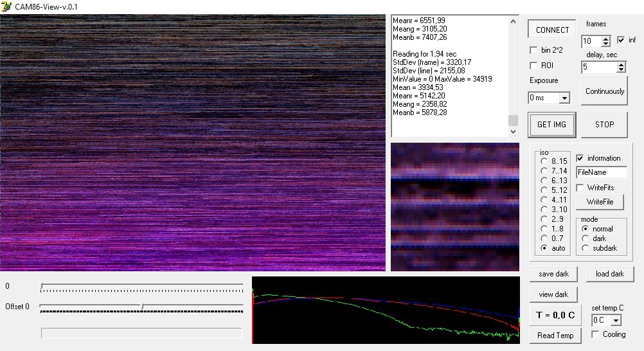Click the 'Meanr = 5142,20' log line

tap(419, 96)
